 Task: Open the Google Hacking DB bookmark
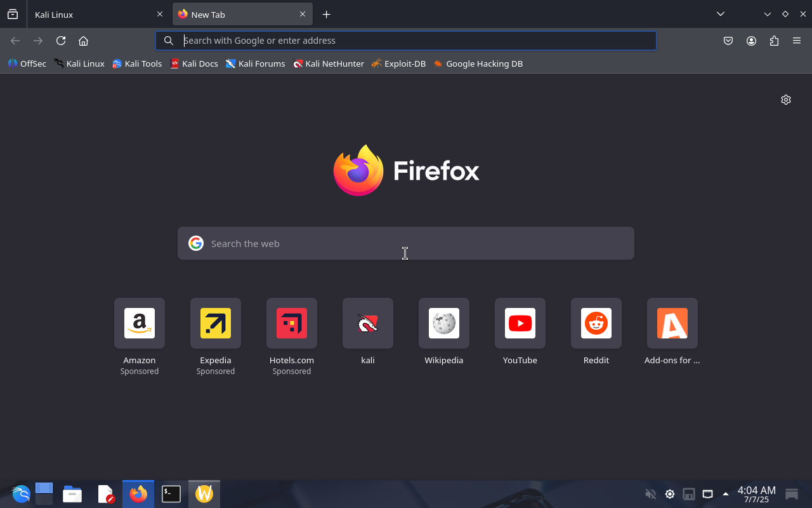tap(478, 63)
